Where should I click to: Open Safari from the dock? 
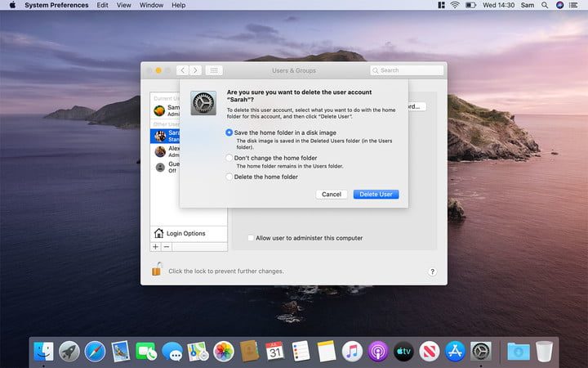pyautogui.click(x=95, y=352)
